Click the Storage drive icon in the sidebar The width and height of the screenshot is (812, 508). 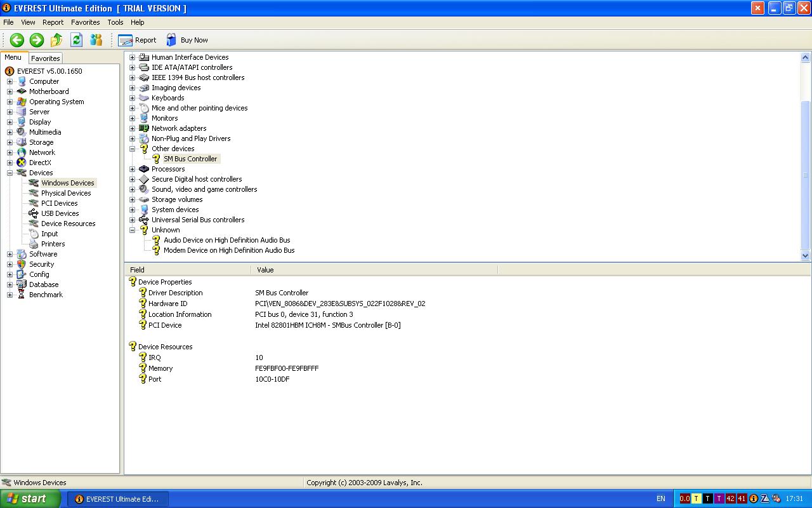(22, 142)
